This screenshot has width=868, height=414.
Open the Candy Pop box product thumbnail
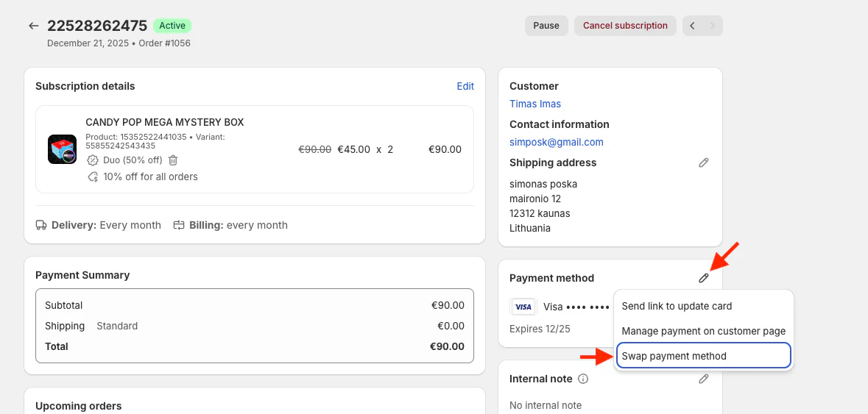pos(62,149)
